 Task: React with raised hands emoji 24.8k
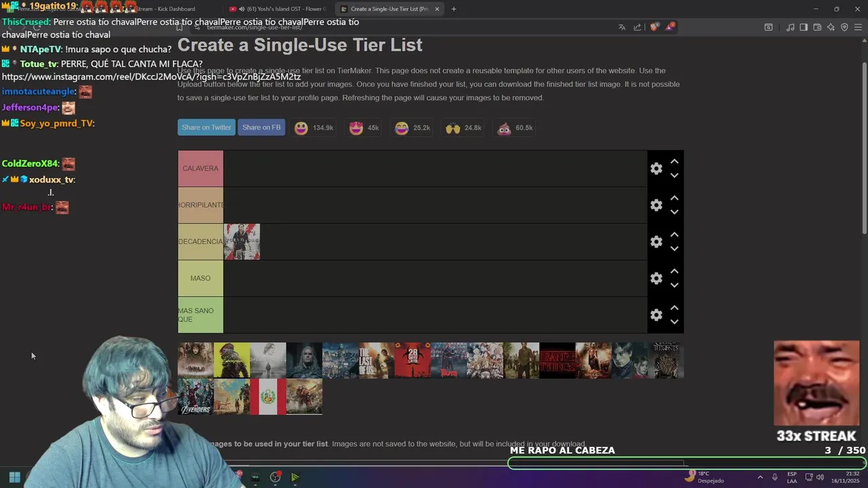[464, 128]
